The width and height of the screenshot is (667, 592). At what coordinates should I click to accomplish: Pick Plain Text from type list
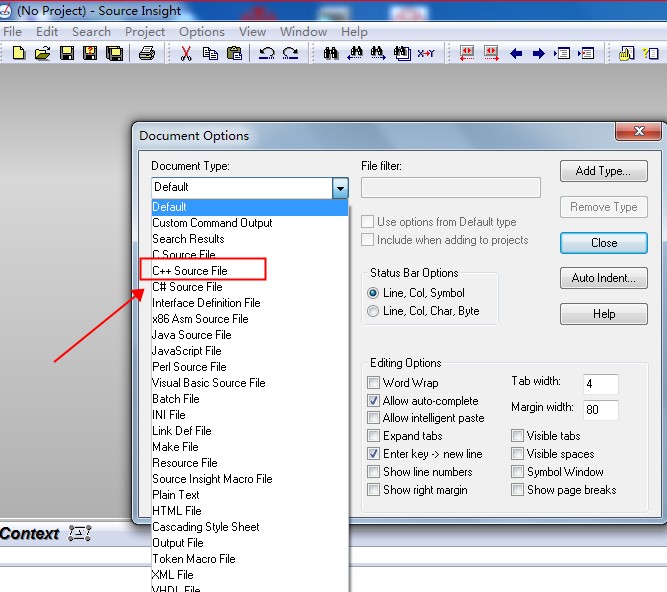(250, 495)
